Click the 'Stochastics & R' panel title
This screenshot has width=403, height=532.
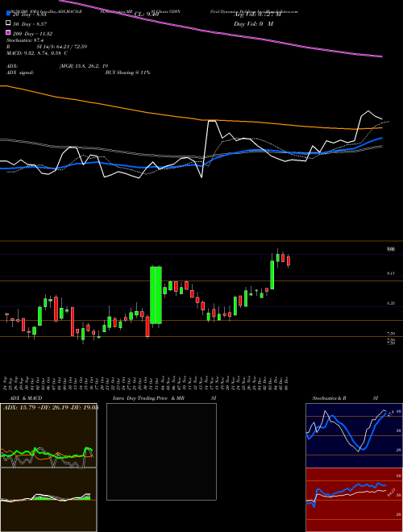pyautogui.click(x=330, y=398)
